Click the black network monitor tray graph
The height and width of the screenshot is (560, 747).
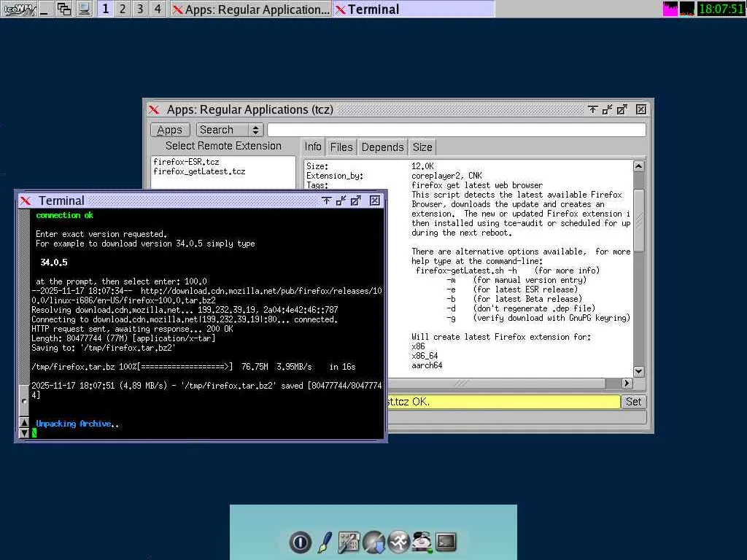[687, 9]
